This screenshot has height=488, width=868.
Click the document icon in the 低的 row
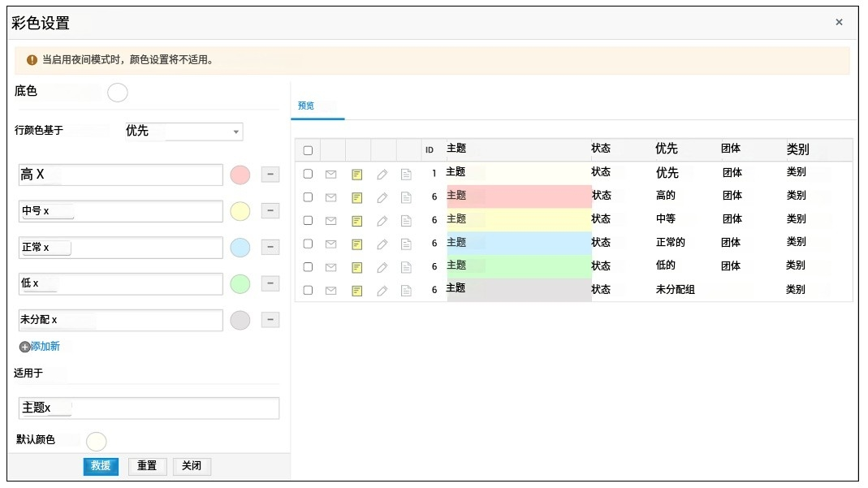tap(407, 267)
